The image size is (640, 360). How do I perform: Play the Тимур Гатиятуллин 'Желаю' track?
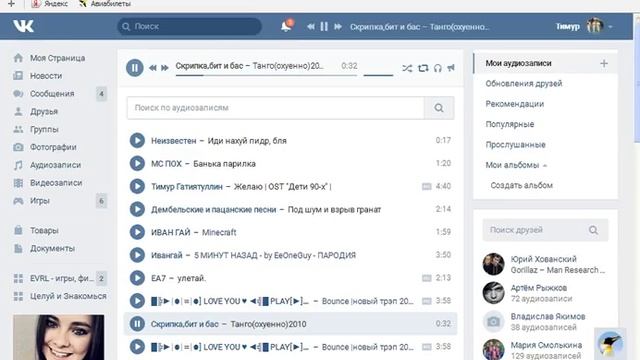tap(137, 186)
